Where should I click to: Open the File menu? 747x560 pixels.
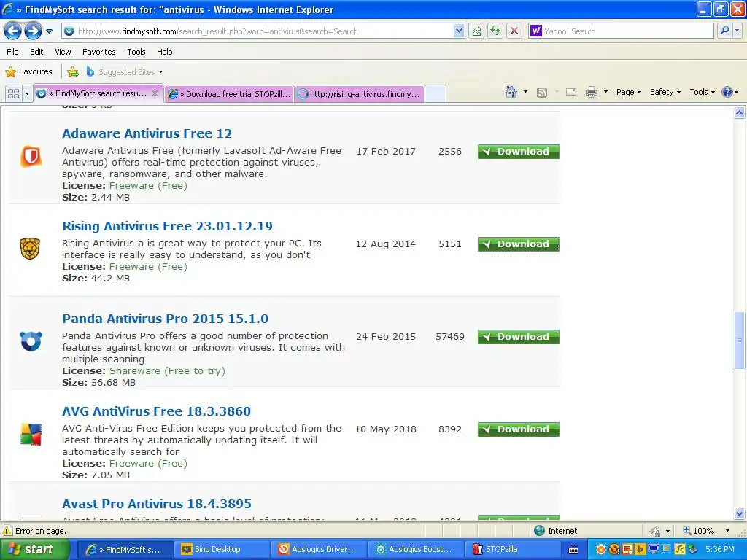(13, 52)
